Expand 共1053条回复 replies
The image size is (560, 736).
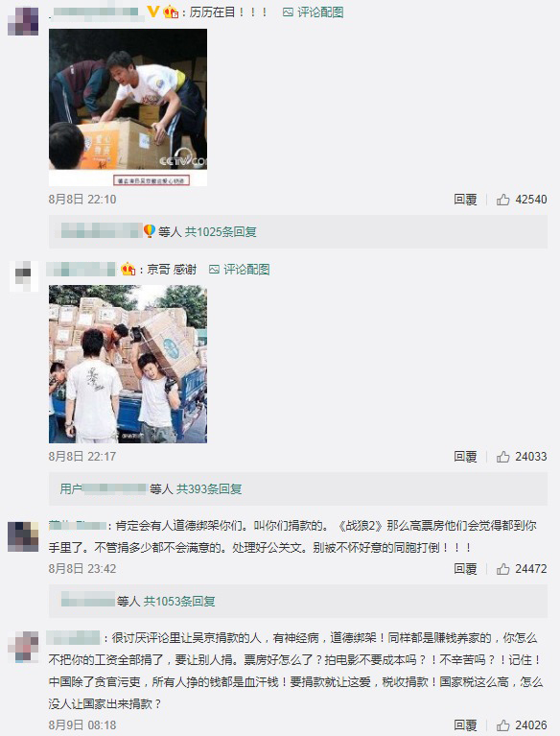point(179,602)
